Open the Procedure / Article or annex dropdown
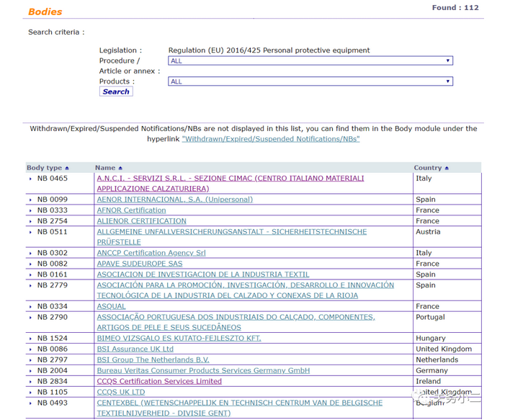Viewport: 505px width, 420px height. 310,61
